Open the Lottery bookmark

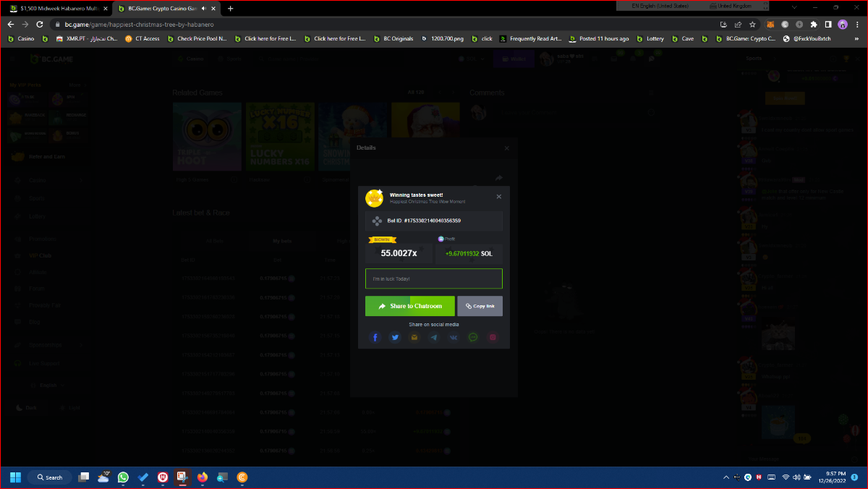click(650, 38)
